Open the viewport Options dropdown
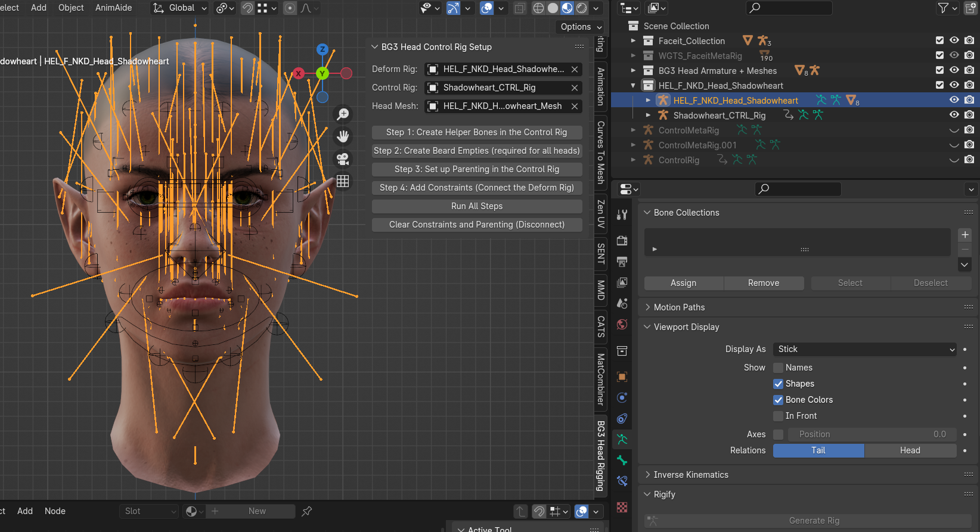The height and width of the screenshot is (532, 980). pyautogui.click(x=581, y=27)
